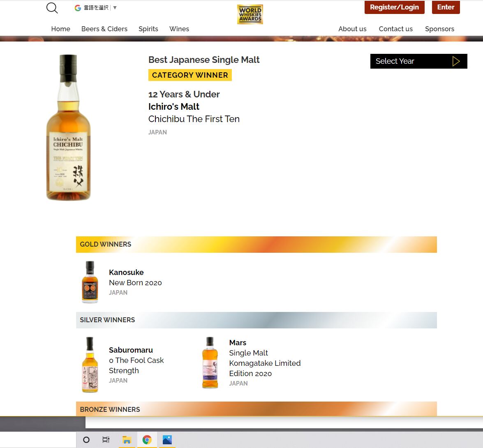Click the Kanosuke bottle thumbnail

pyautogui.click(x=90, y=282)
